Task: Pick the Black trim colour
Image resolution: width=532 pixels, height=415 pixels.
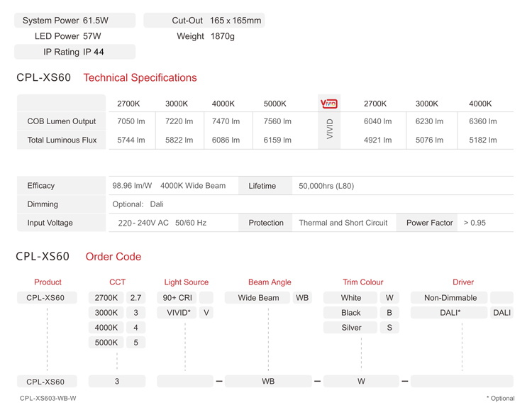Action: tap(350, 313)
